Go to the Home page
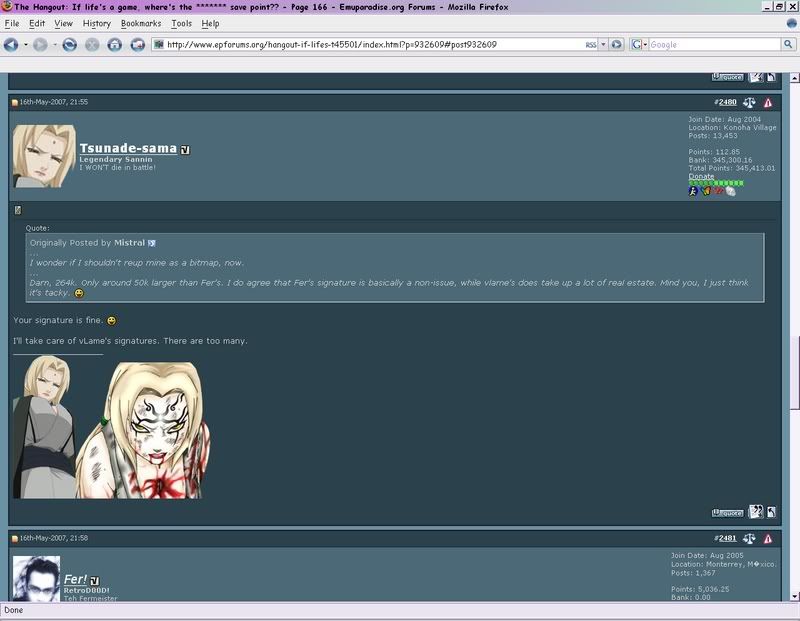Screen dimensions: 800x621 [x=115, y=45]
